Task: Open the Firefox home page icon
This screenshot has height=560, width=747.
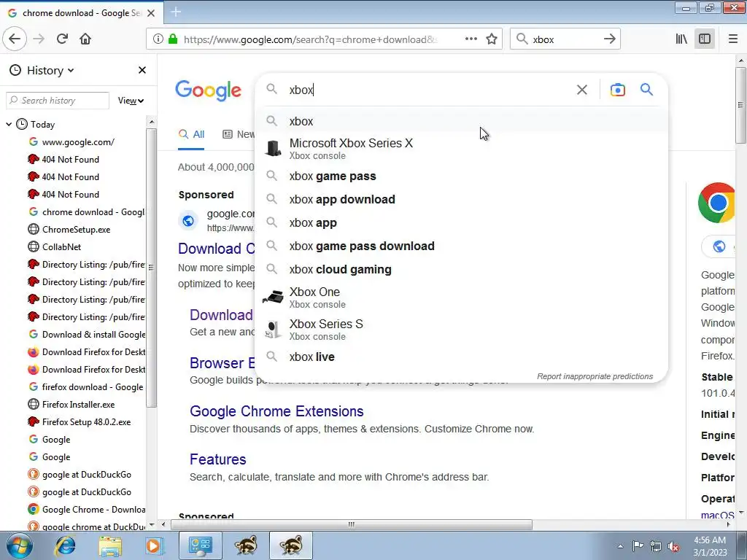Action: pos(85,39)
